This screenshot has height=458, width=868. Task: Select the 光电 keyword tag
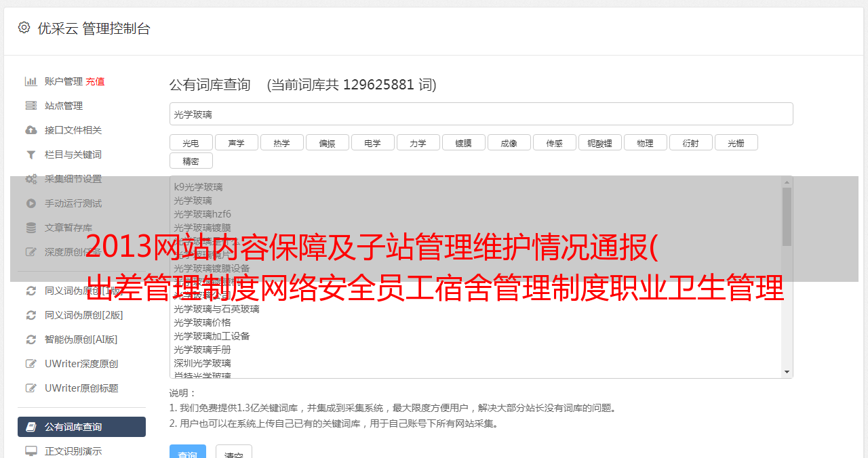click(191, 142)
